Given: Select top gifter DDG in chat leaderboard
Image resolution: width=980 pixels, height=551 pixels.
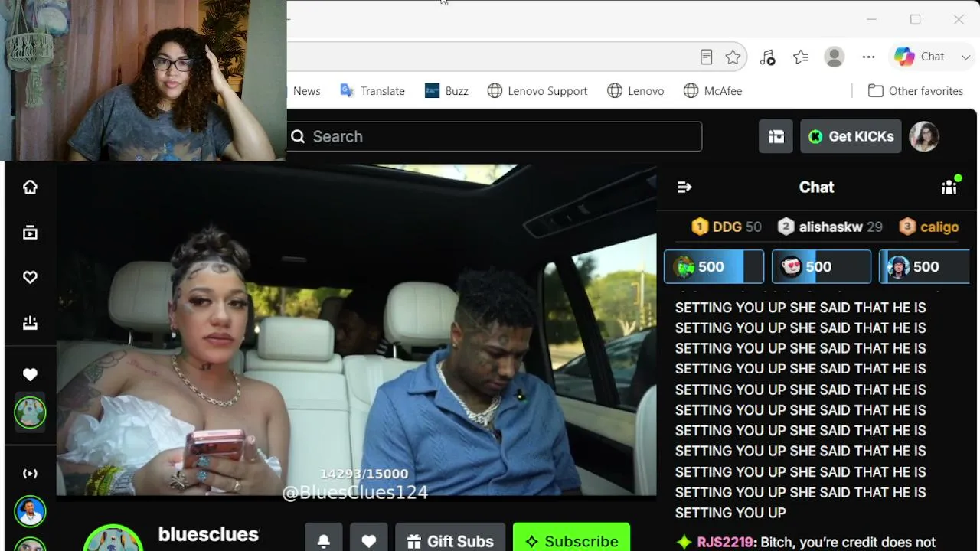Looking at the screenshot, I should pos(726,227).
